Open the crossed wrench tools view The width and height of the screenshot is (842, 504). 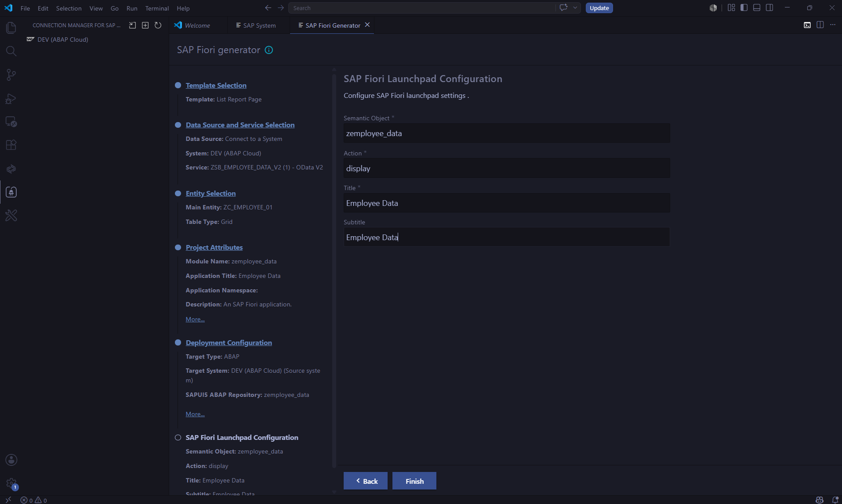coord(11,215)
